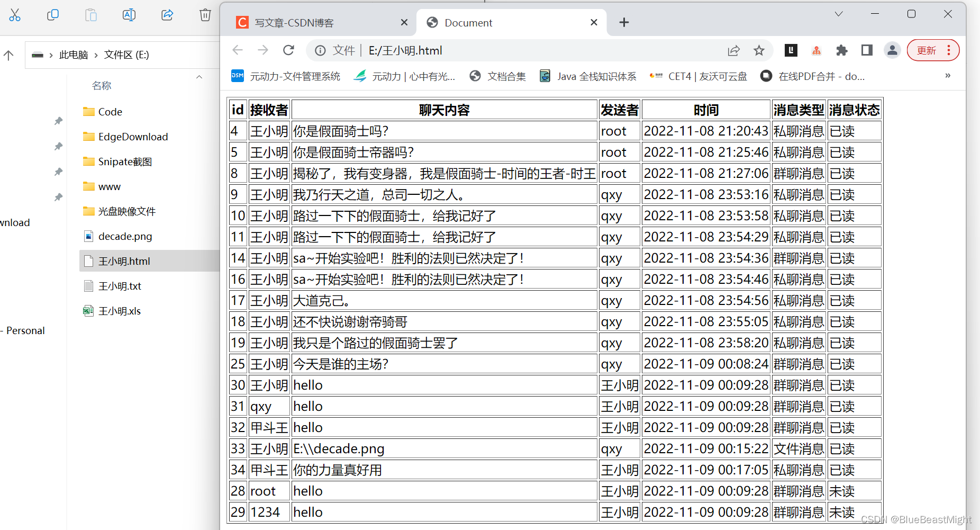Open the CET4 | 友沃可云盘 bookmark
This screenshot has height=530, width=980.
coord(698,76)
